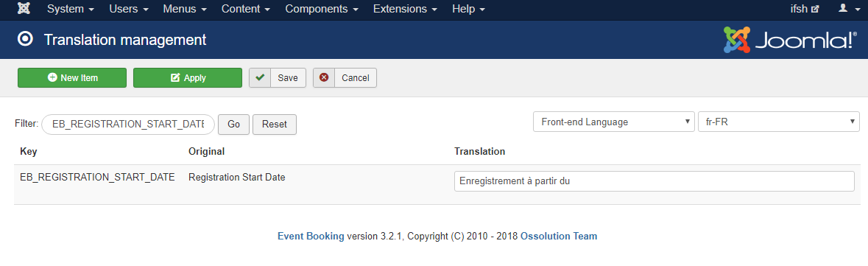Reset the filter
The height and width of the screenshot is (266, 868).
coord(275,124)
